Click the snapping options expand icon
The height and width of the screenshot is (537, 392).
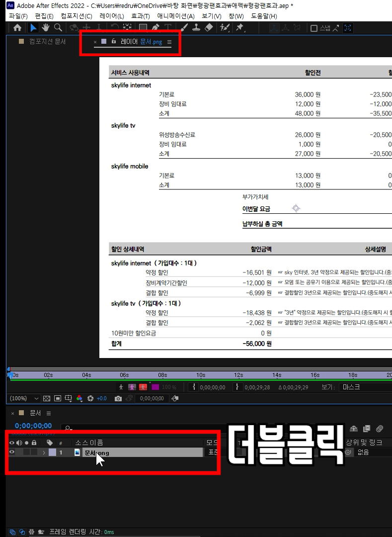[x=335, y=28]
